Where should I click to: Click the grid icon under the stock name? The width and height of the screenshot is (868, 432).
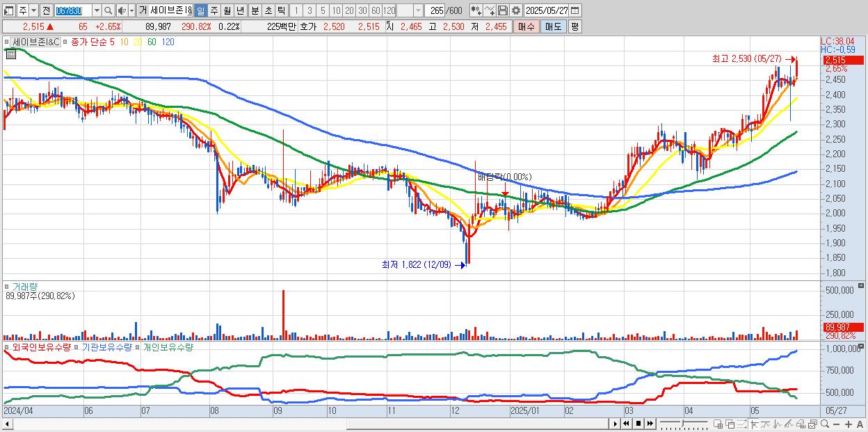[x=10, y=54]
